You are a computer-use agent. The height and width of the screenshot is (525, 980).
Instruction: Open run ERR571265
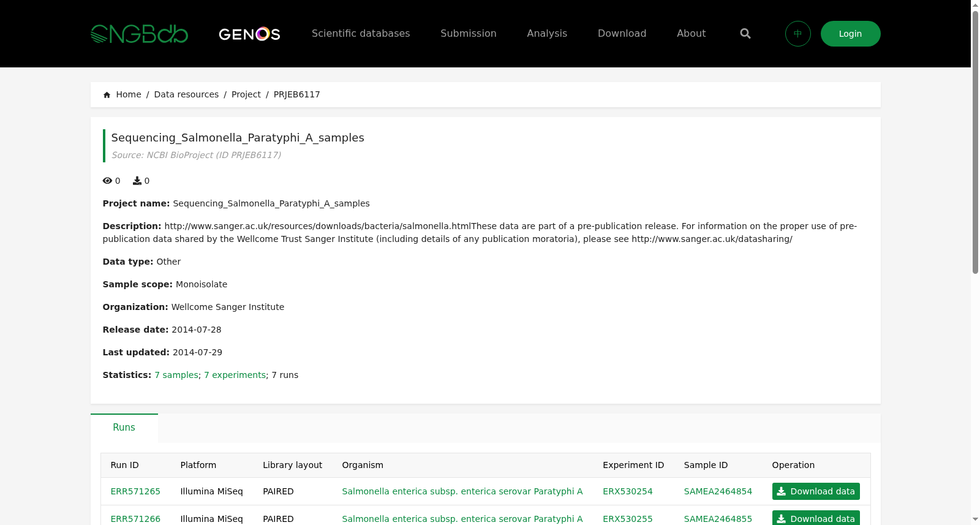click(x=135, y=491)
